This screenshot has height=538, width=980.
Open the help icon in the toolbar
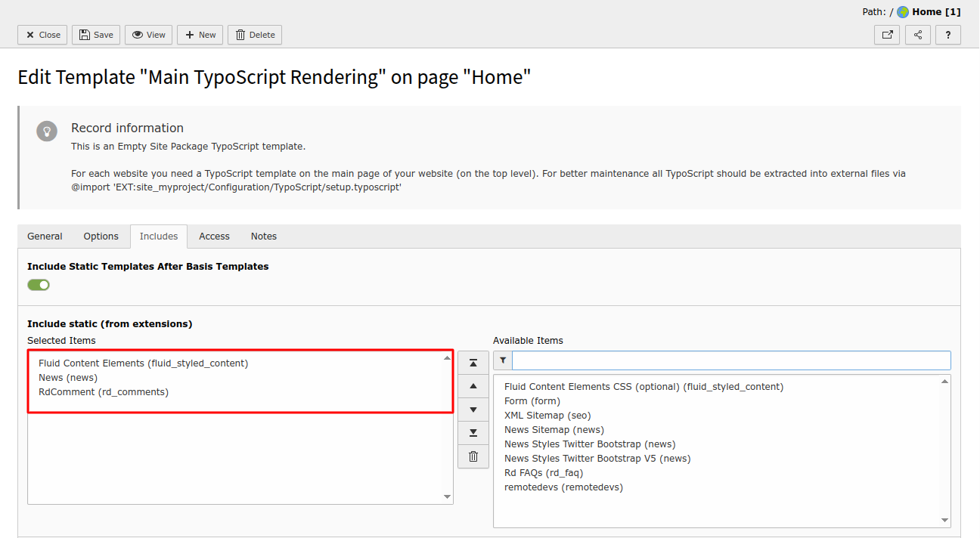(947, 34)
